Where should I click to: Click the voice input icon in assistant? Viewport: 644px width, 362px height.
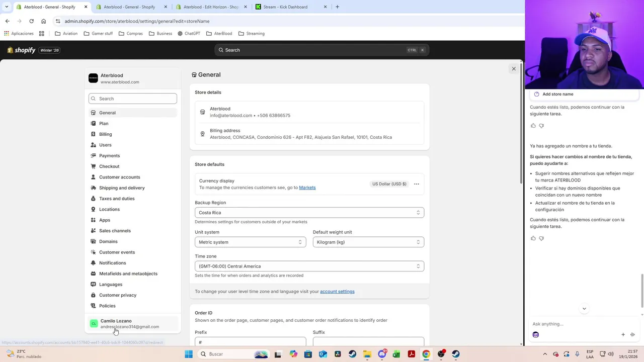[632, 334]
